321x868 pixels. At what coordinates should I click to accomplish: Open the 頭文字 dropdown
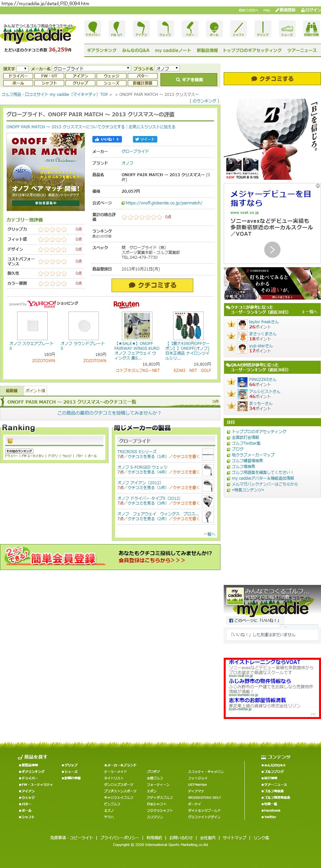coord(22,68)
